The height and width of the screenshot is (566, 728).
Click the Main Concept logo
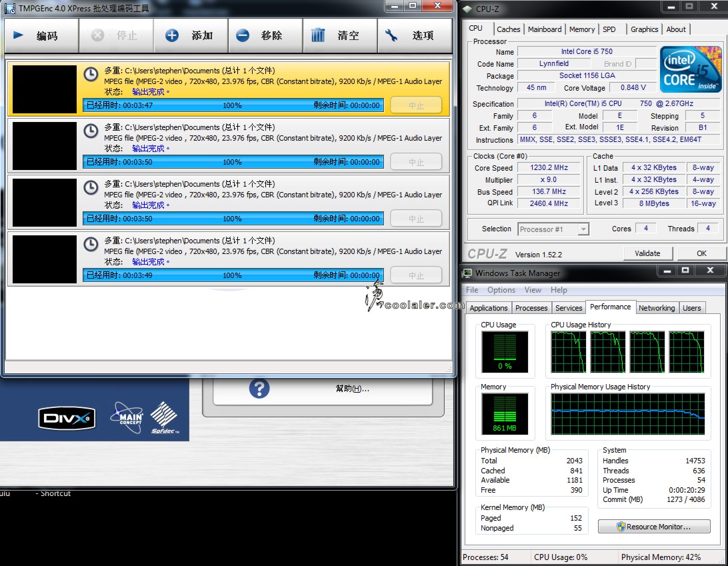(x=126, y=417)
